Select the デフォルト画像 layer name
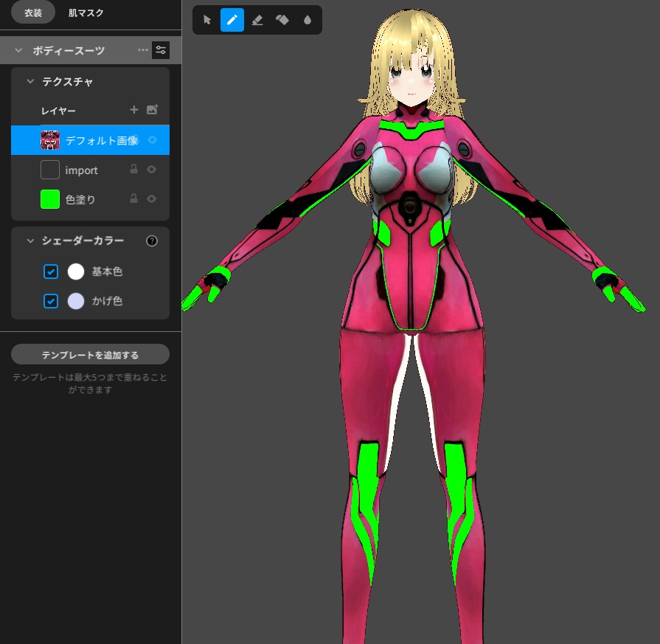This screenshot has width=660, height=644. [x=102, y=140]
